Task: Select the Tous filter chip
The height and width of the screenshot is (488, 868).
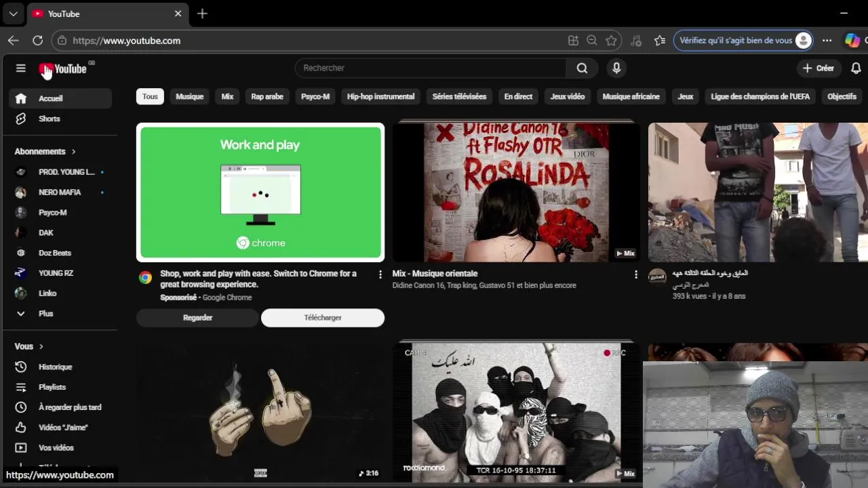Action: pos(150,96)
